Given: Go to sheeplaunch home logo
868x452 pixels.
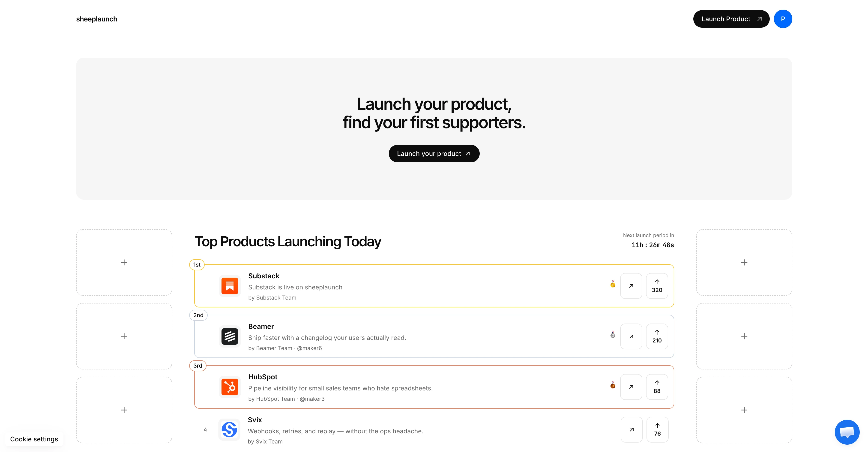Looking at the screenshot, I should (x=97, y=19).
